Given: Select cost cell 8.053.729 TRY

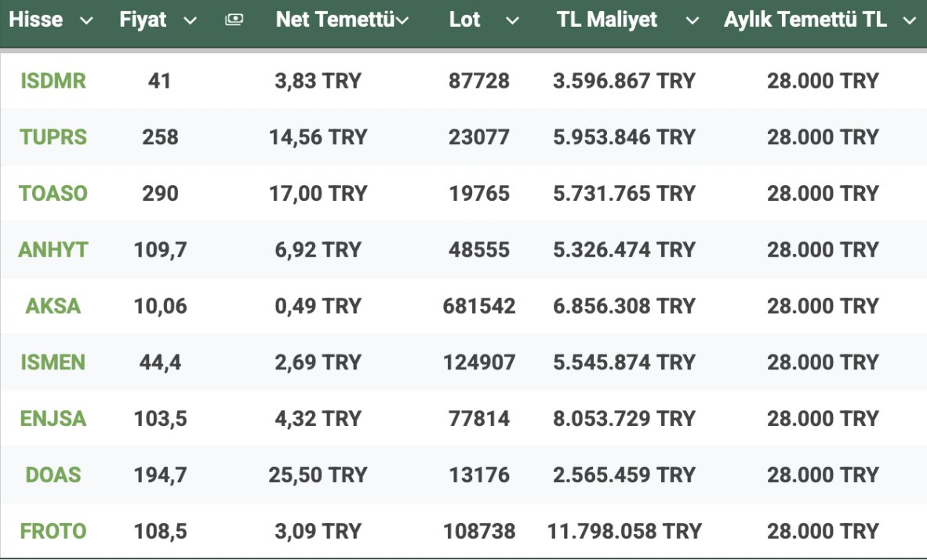Looking at the screenshot, I should click(x=624, y=418).
